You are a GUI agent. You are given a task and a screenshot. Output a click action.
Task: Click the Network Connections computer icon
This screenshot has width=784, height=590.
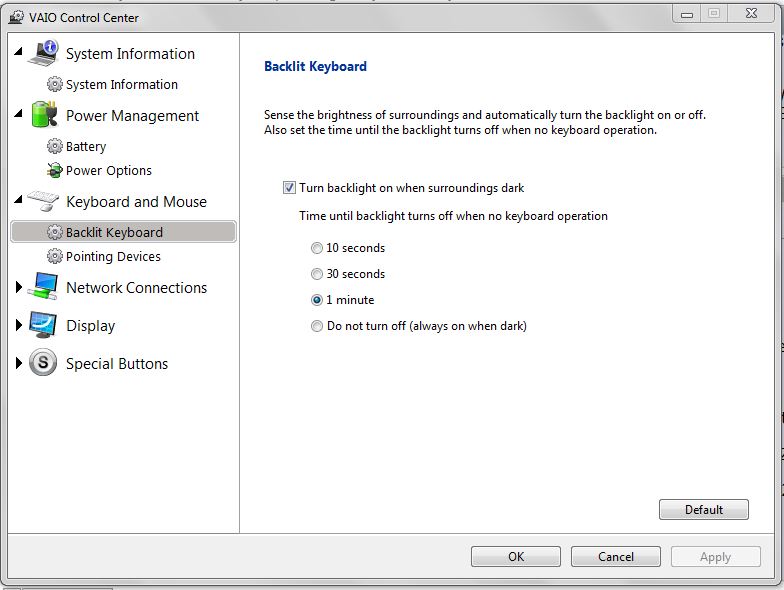tap(43, 286)
